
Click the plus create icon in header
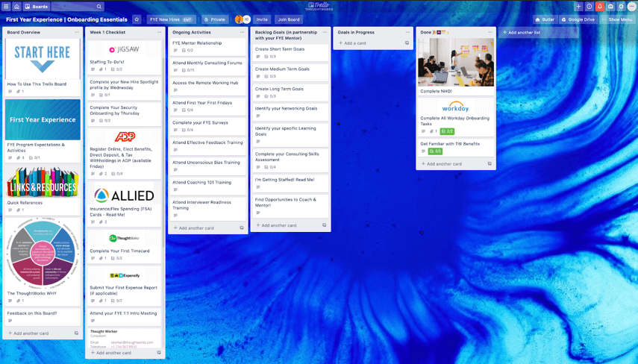(578, 7)
